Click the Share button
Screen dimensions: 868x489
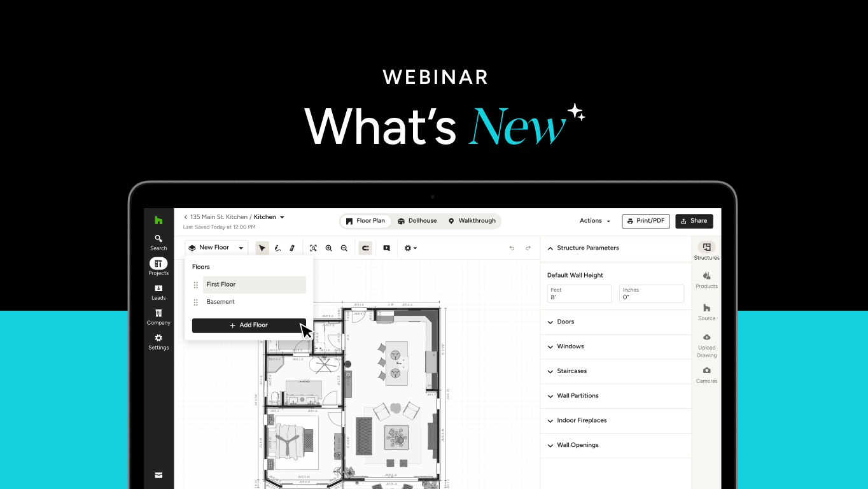click(x=694, y=221)
